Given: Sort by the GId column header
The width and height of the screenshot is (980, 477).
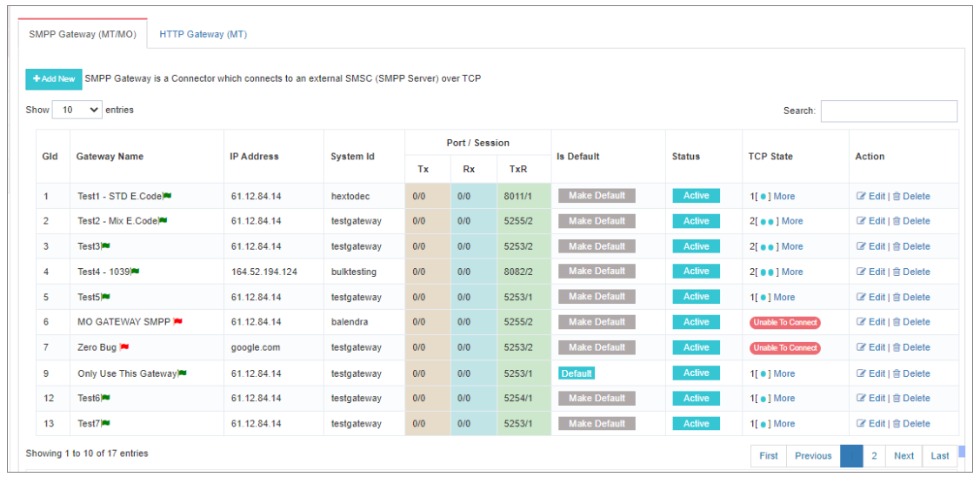Looking at the screenshot, I should click(50, 157).
